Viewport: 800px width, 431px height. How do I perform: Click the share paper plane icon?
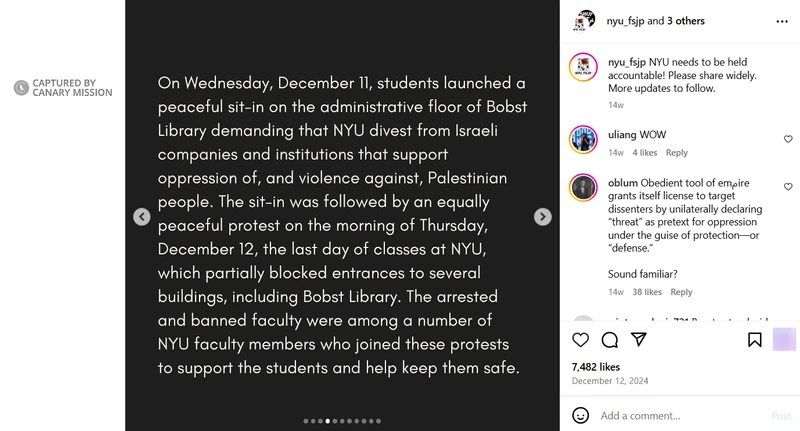(638, 340)
